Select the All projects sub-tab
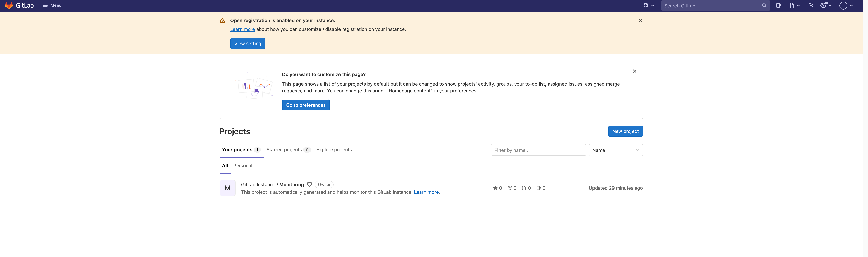The image size is (868, 257). tap(225, 166)
